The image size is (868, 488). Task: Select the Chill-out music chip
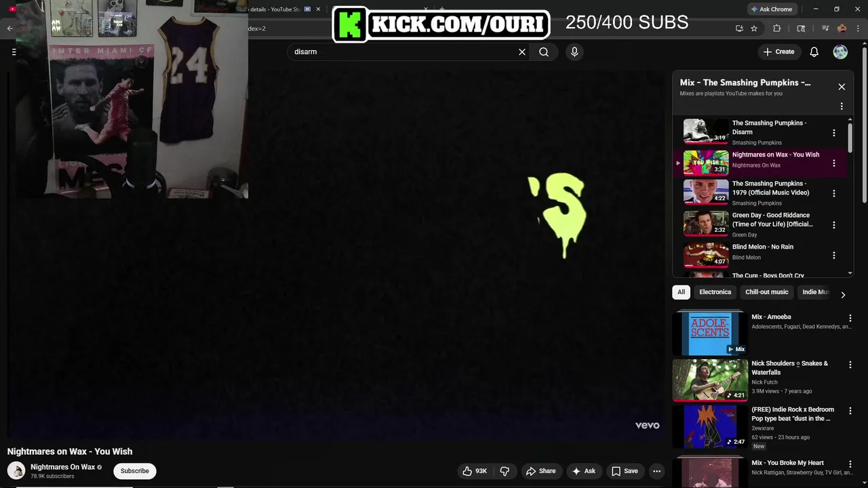(767, 292)
